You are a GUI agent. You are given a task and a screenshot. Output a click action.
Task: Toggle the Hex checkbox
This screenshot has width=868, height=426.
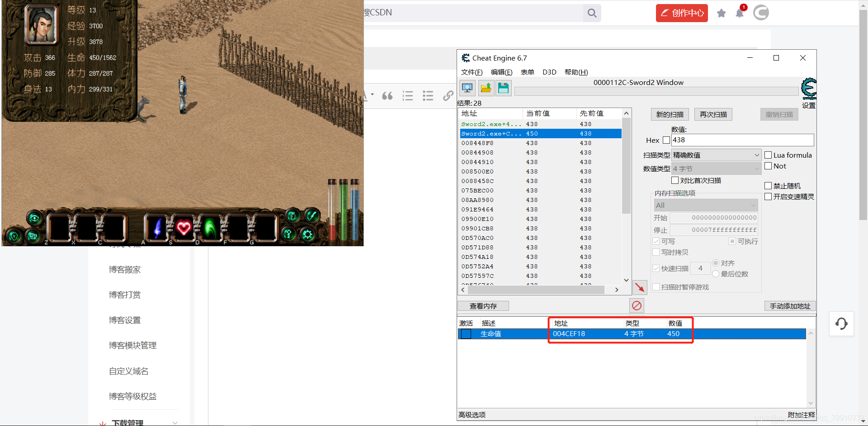pos(666,140)
